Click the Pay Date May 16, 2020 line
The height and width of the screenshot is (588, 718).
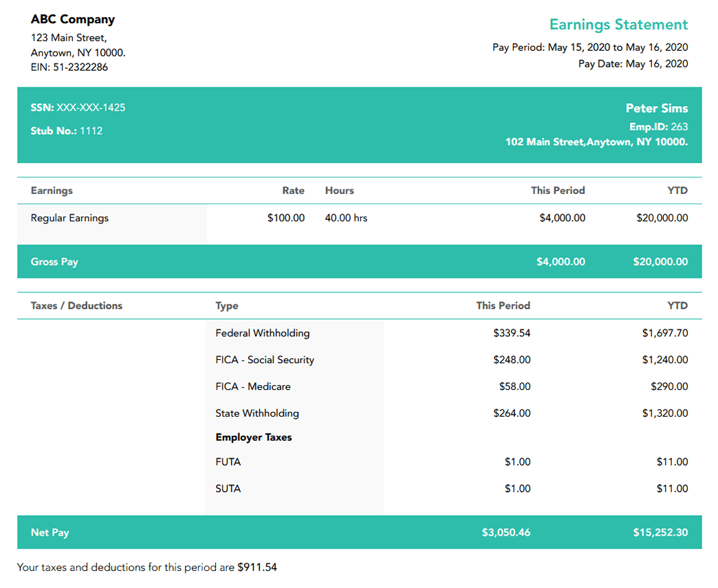tap(632, 64)
